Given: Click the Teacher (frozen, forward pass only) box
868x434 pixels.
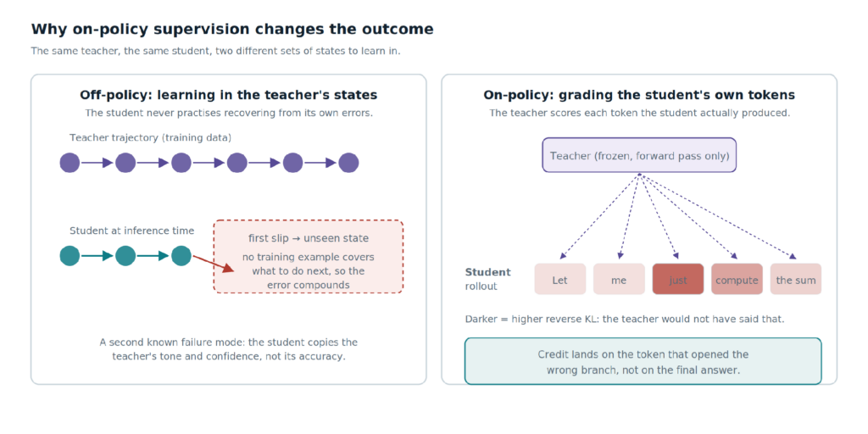Looking at the screenshot, I should (639, 156).
